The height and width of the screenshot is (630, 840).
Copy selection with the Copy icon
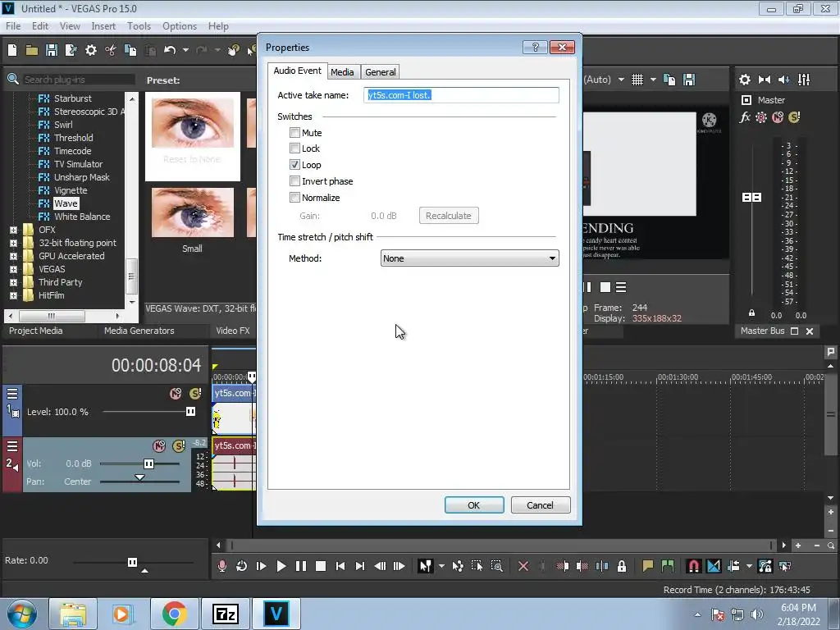pyautogui.click(x=130, y=50)
